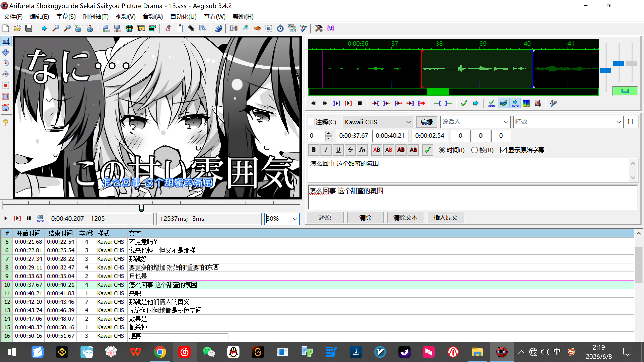Open the Fonts Collector icon
The image size is (644, 362).
[203, 28]
